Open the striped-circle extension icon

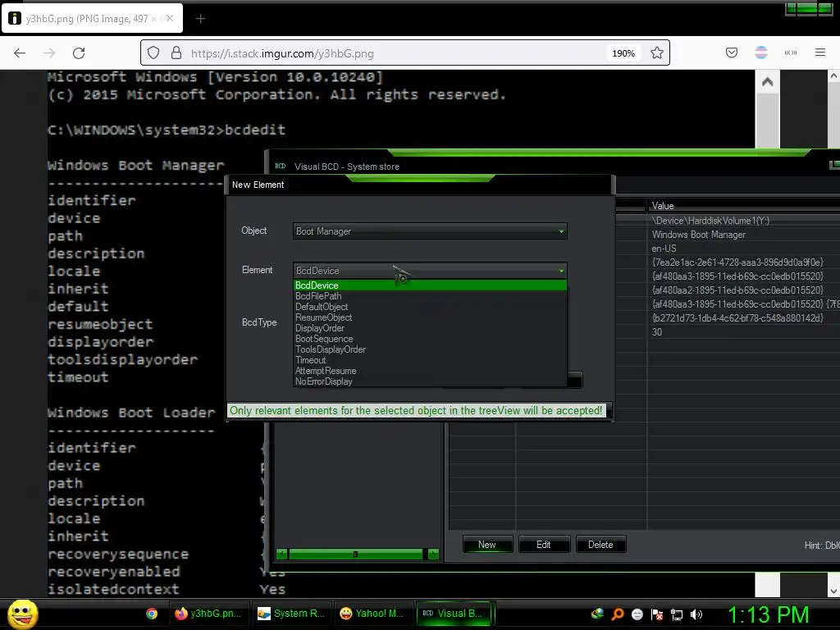760,52
